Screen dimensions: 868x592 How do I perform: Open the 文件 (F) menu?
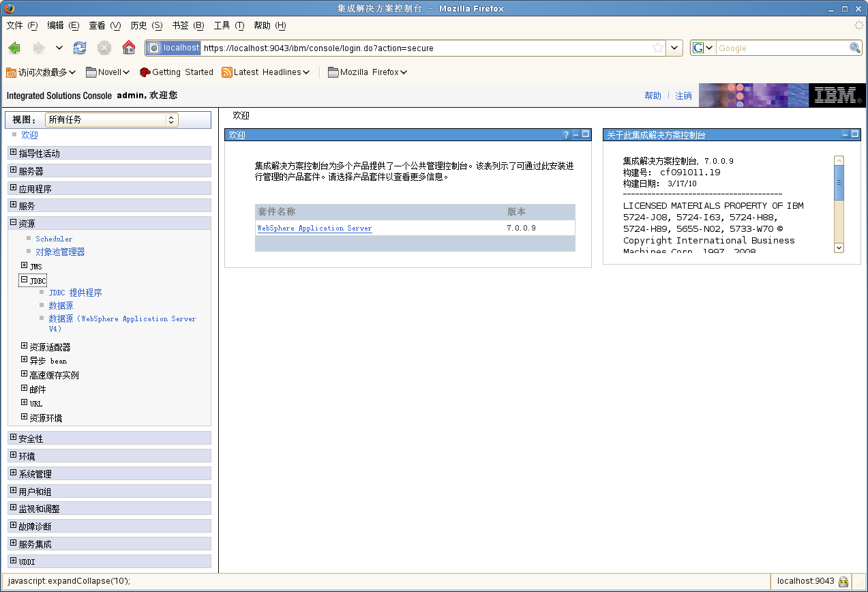click(22, 25)
